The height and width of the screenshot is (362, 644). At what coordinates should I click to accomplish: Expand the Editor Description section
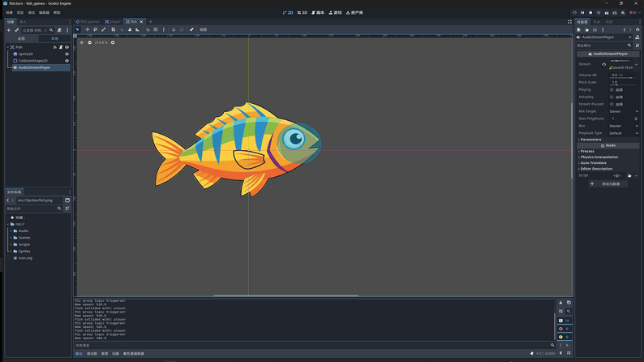click(x=608, y=169)
